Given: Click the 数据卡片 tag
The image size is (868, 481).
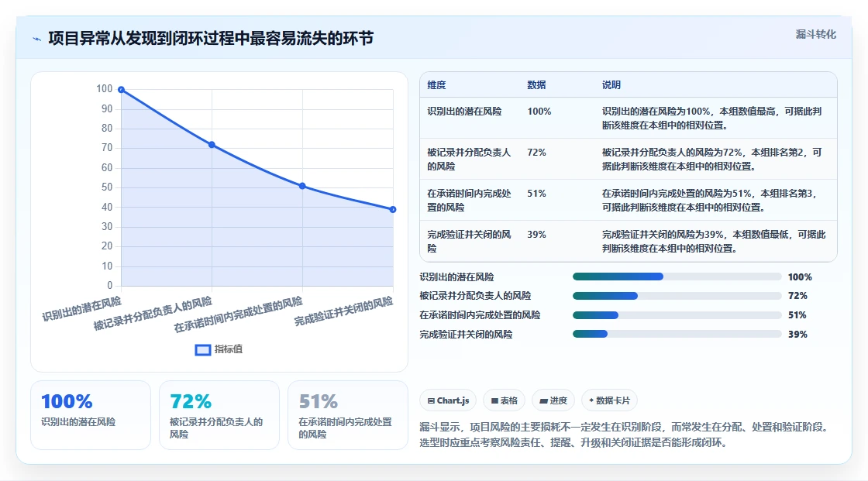Looking at the screenshot, I should coord(609,400).
